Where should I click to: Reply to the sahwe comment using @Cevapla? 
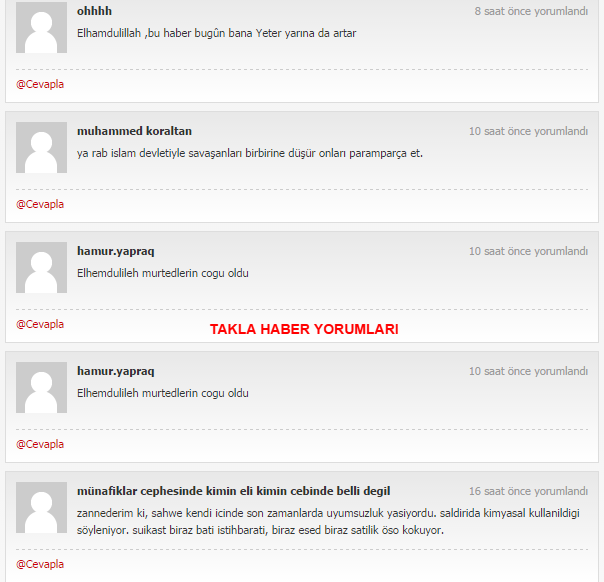point(40,564)
